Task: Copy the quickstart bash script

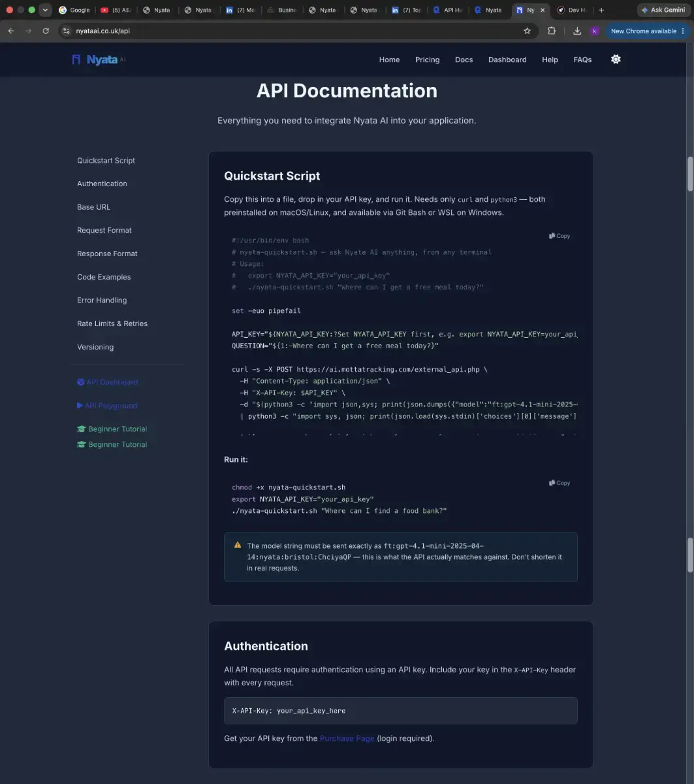Action: point(560,236)
